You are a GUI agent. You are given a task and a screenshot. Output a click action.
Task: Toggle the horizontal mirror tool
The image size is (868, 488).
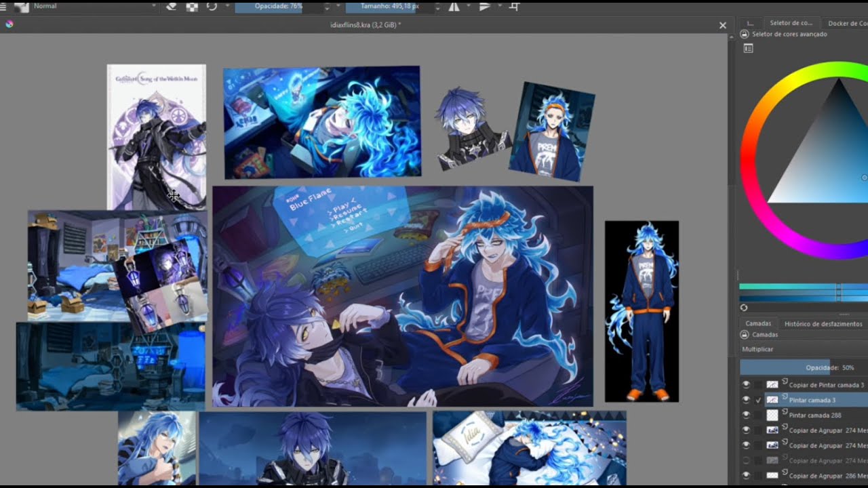pyautogui.click(x=454, y=6)
